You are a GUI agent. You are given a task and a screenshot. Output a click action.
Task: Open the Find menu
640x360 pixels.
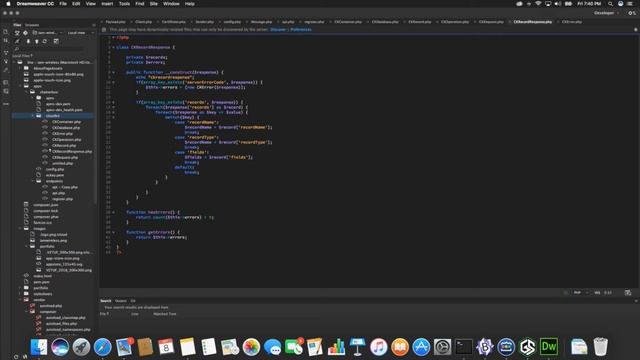click(x=140, y=4)
